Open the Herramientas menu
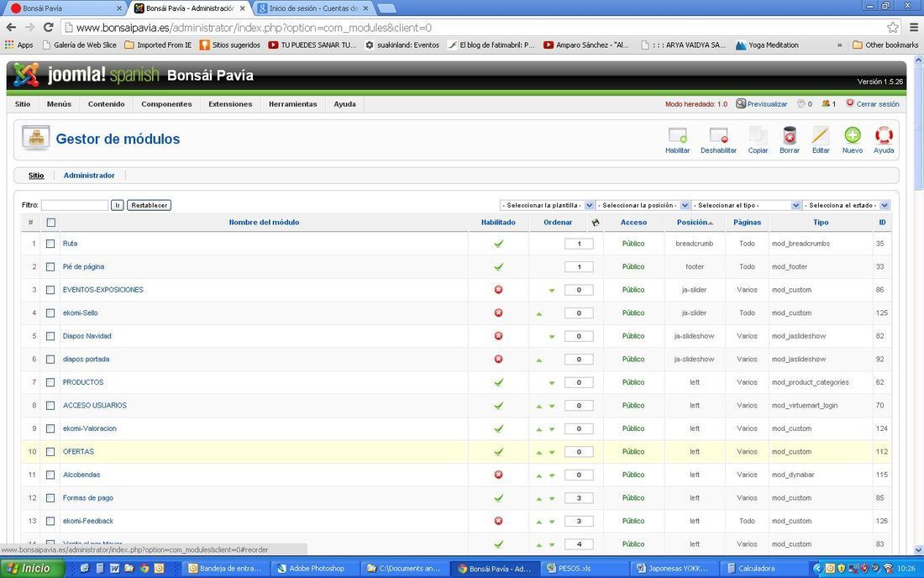924x578 pixels. (x=293, y=103)
